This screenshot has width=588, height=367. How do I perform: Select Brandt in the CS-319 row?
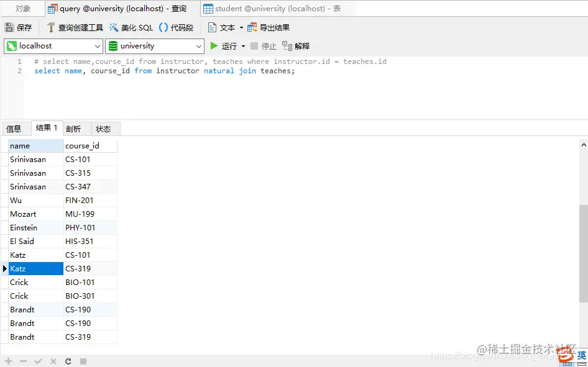(x=36, y=337)
